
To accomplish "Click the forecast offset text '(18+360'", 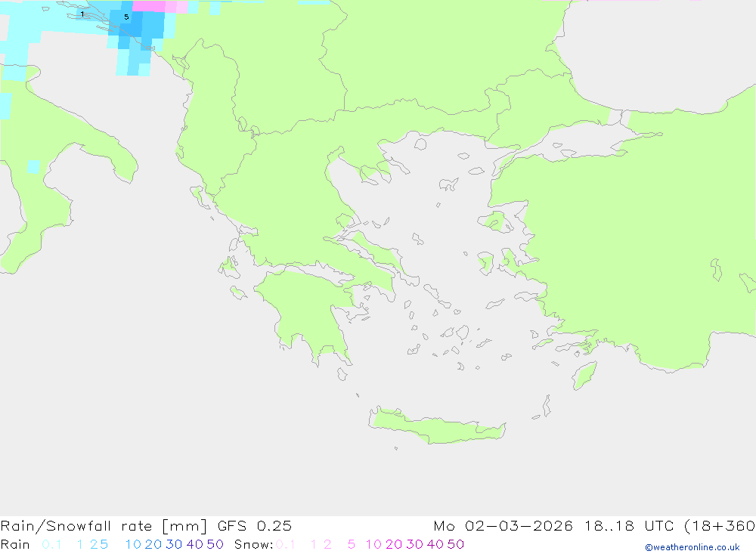I will click(x=720, y=525).
